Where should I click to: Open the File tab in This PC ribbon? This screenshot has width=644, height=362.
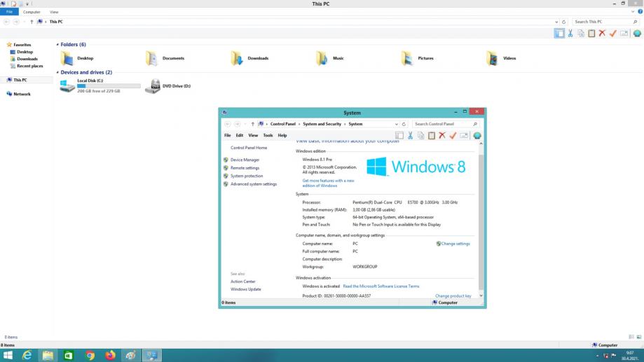pos(9,12)
